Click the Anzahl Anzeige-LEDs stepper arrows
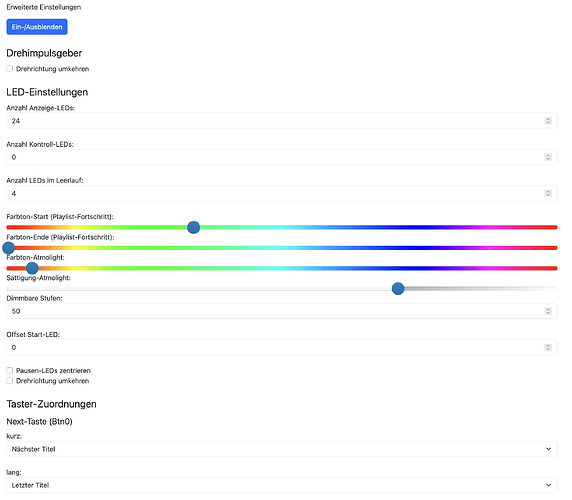The width and height of the screenshot is (572, 500). click(548, 121)
